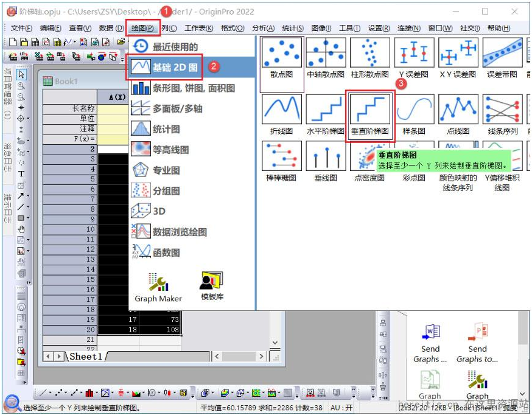The width and height of the screenshot is (532, 415).
Task: Open the 基础 2D 图 submenu
Action: (192, 67)
